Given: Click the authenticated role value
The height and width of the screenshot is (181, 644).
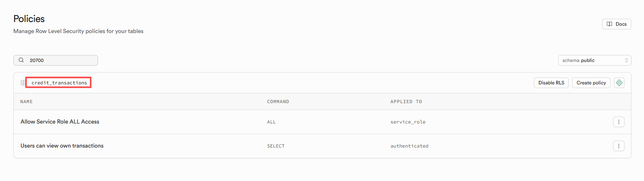Looking at the screenshot, I should coord(409,146).
